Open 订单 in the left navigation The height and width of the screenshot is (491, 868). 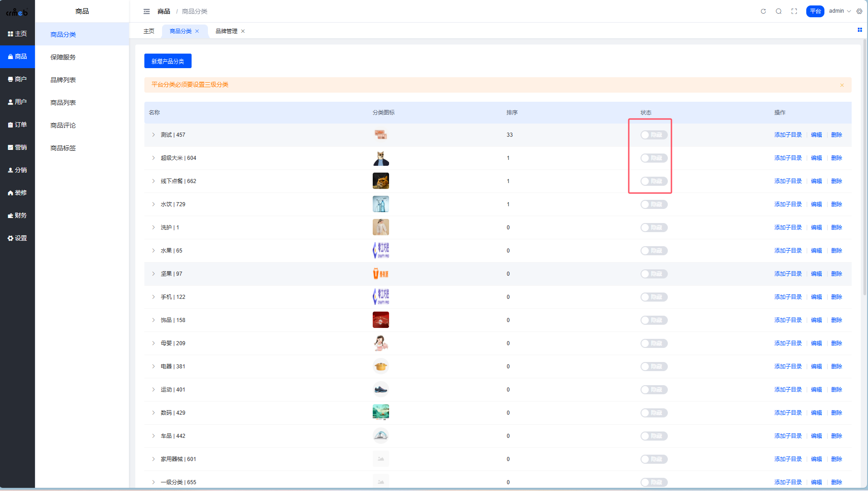(17, 124)
